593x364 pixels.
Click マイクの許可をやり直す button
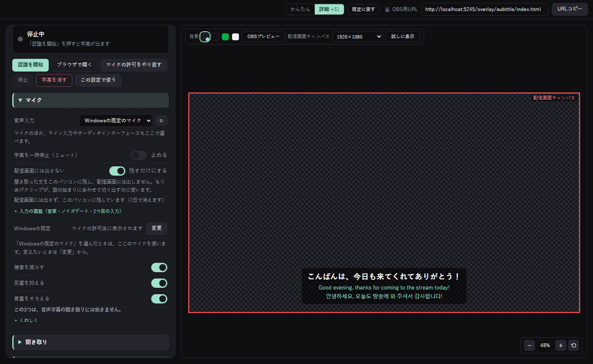(134, 65)
